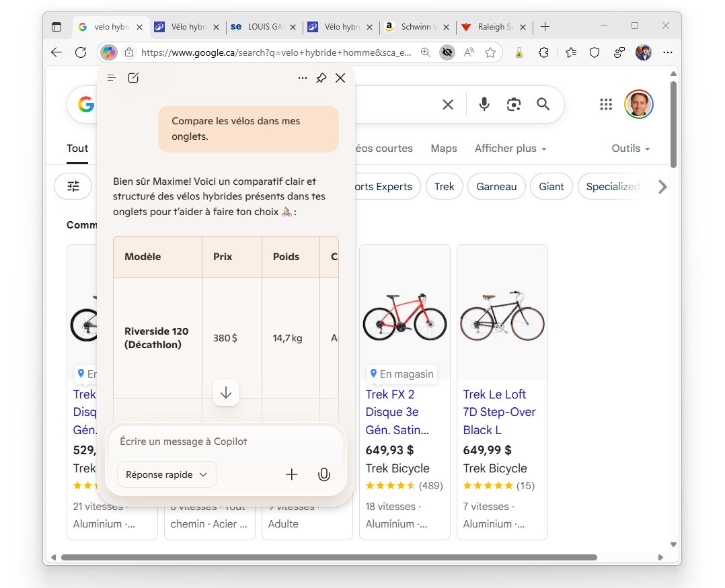
Task: Open the Extensions puzzle icon
Action: click(543, 52)
